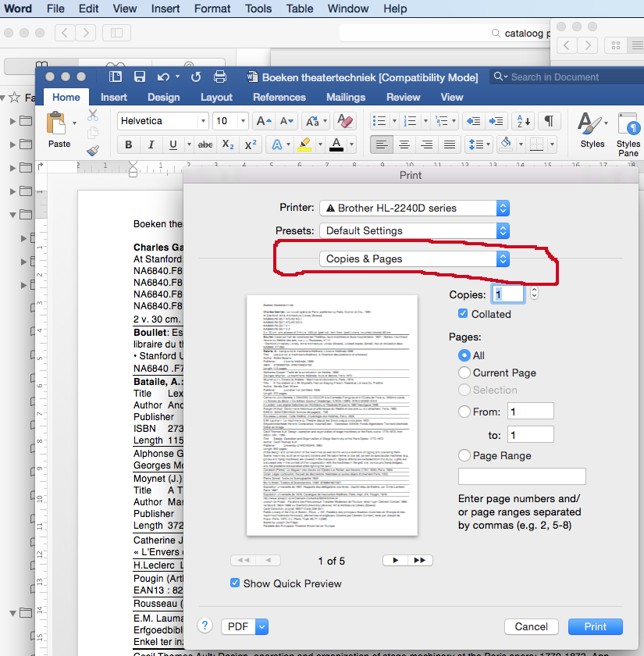Justify the paragraph text
The height and width of the screenshot is (656, 644).
tap(450, 144)
